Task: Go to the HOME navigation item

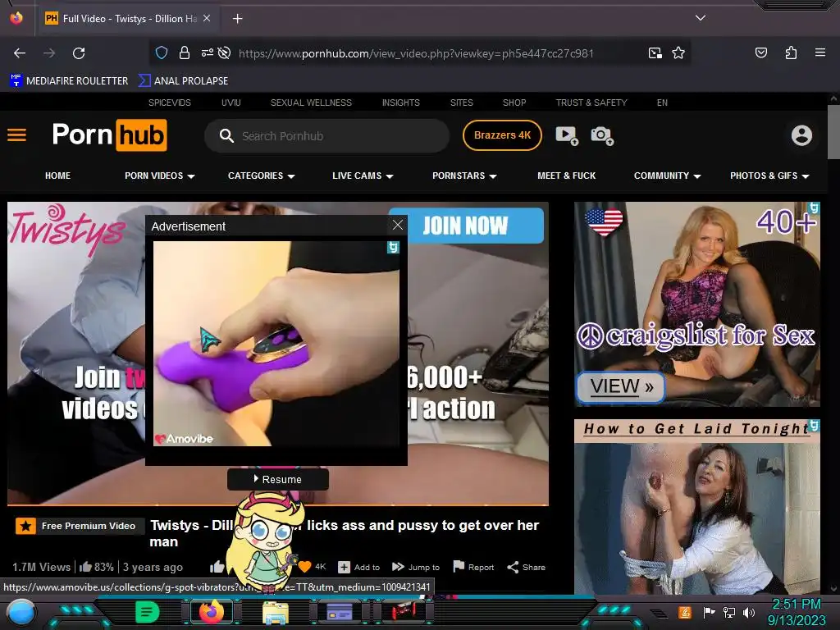Action: 58,176
